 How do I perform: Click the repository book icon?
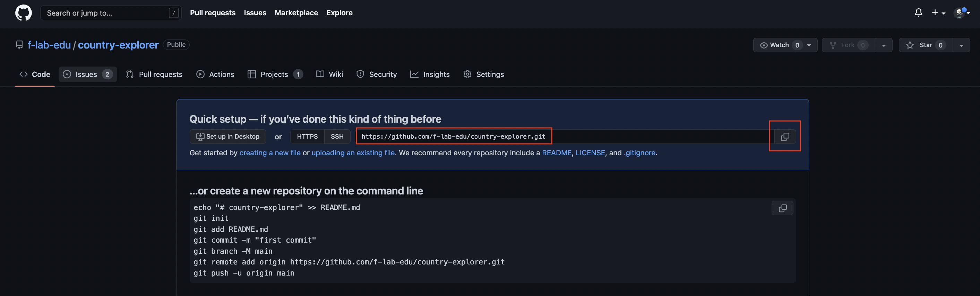[19, 45]
